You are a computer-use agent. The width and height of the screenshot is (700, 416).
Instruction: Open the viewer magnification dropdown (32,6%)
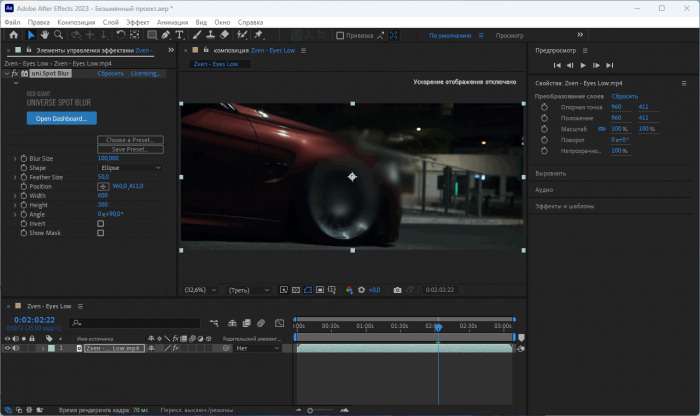tap(200, 290)
